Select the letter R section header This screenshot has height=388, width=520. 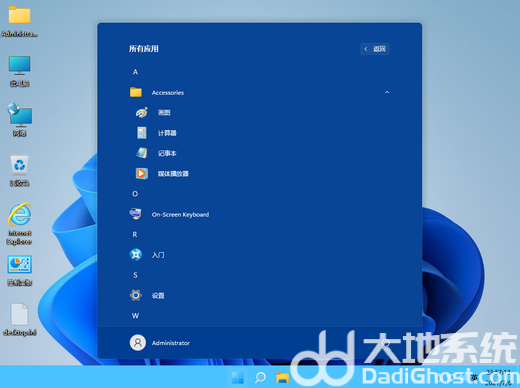(135, 235)
